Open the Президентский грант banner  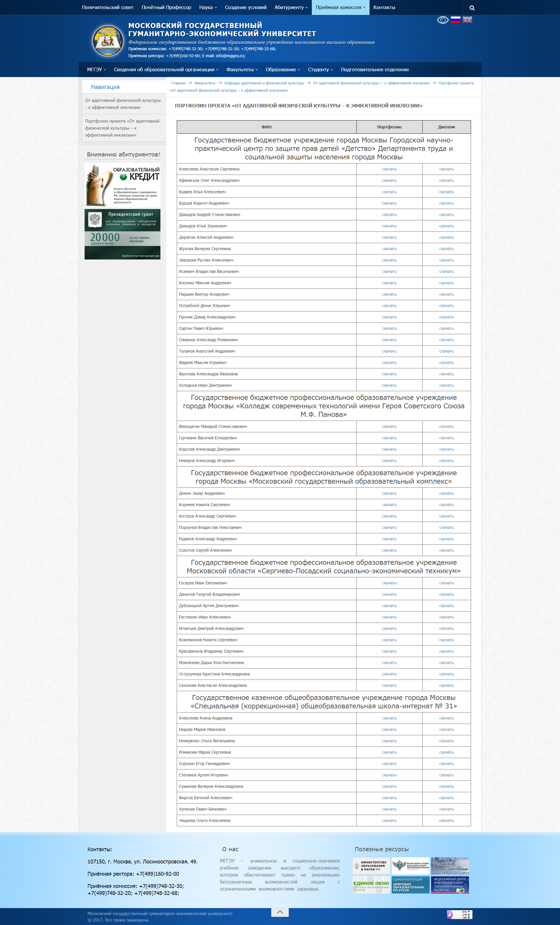[123, 234]
